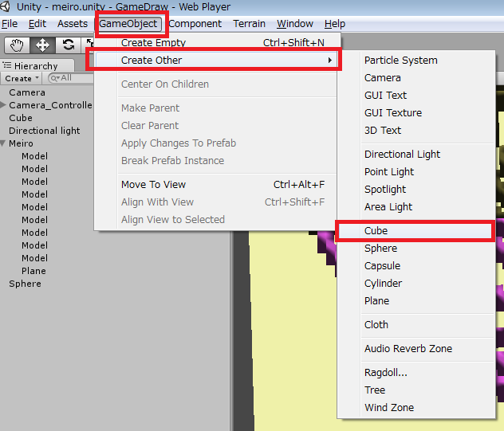
Task: Choose Plane in Create Other submenu
Action: point(415,301)
